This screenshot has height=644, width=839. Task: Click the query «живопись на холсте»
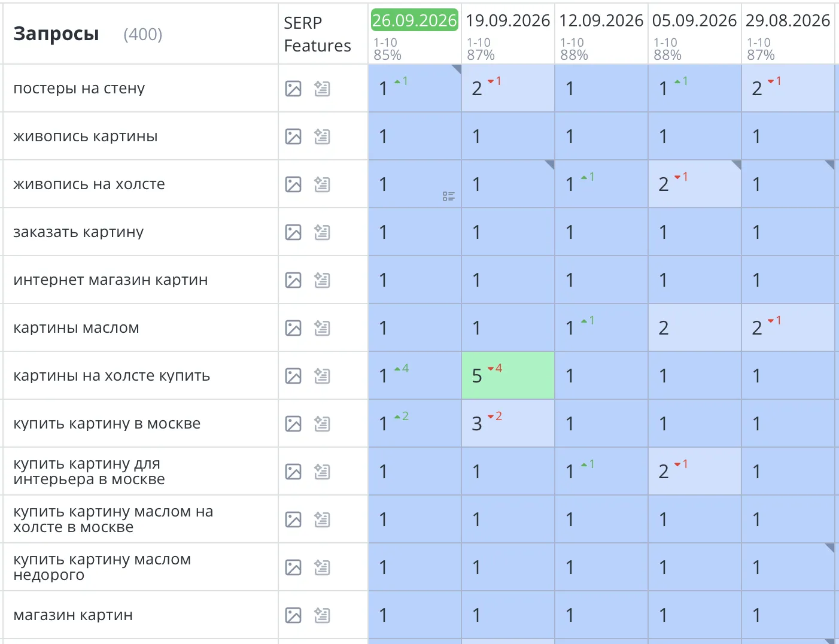89,184
